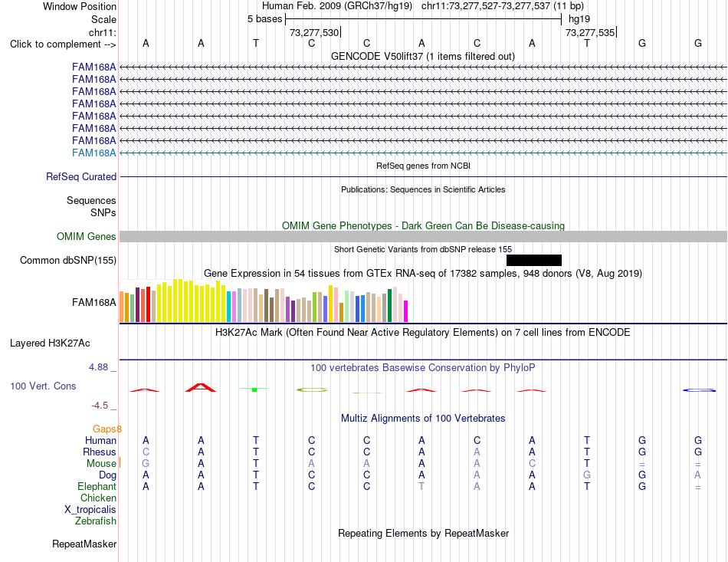
Task: Click the 'chr11:' ruler label
Action: pyautogui.click(x=102, y=32)
